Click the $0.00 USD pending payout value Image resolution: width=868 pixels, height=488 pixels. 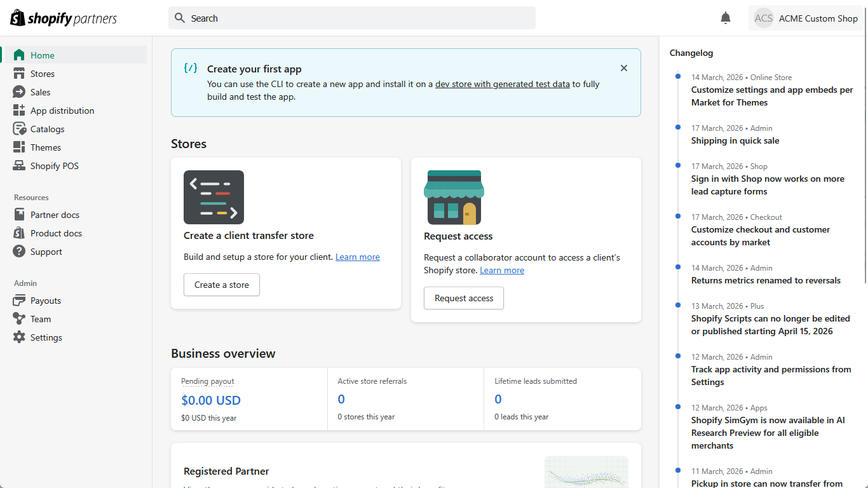211,400
